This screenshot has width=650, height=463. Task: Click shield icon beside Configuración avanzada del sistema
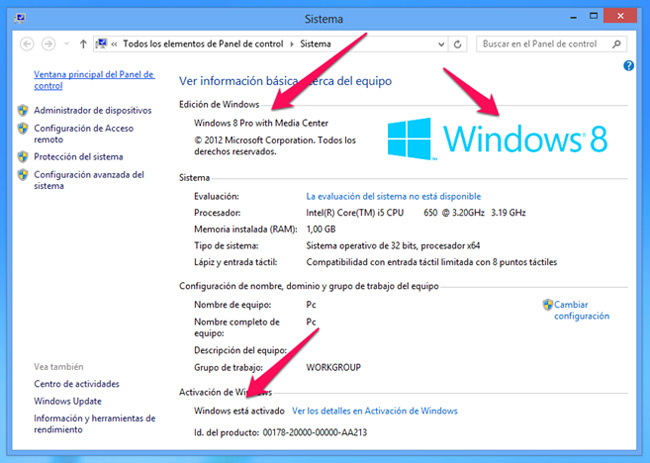(x=23, y=175)
